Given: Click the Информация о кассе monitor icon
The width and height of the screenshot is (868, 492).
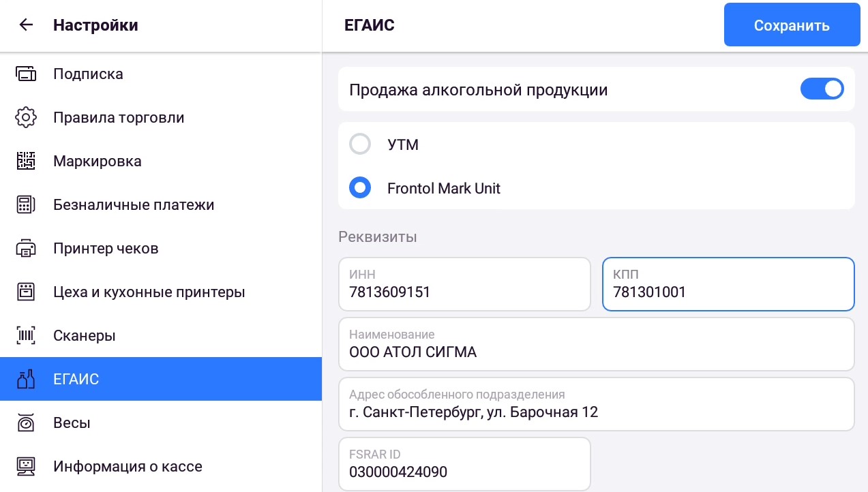Looking at the screenshot, I should (26, 466).
